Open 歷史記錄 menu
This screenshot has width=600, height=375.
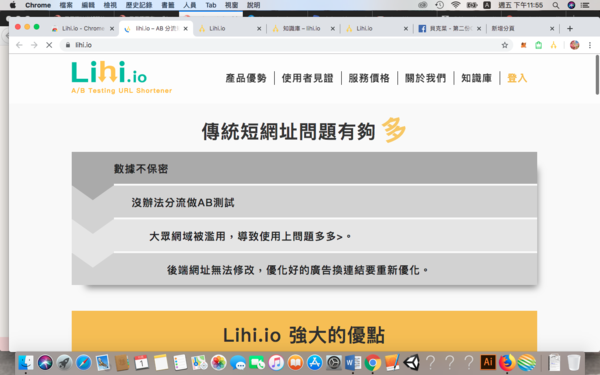[139, 5]
